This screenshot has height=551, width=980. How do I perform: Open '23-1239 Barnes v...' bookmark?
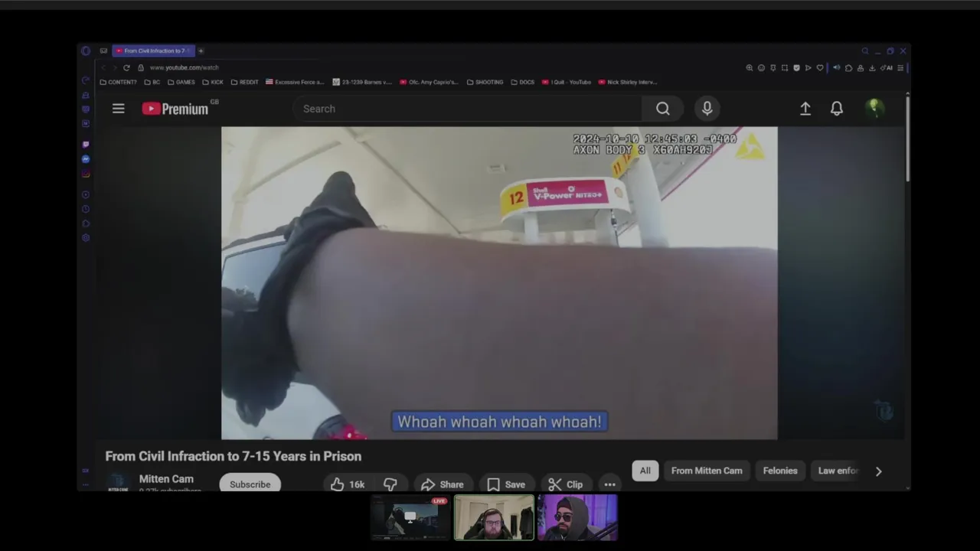coord(362,82)
